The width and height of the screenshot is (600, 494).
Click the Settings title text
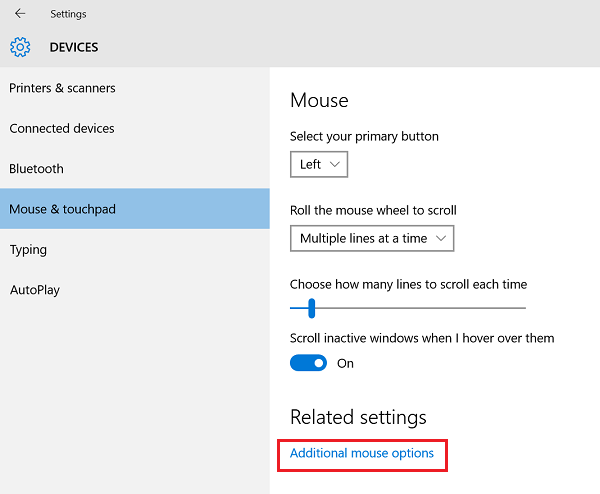click(x=68, y=14)
